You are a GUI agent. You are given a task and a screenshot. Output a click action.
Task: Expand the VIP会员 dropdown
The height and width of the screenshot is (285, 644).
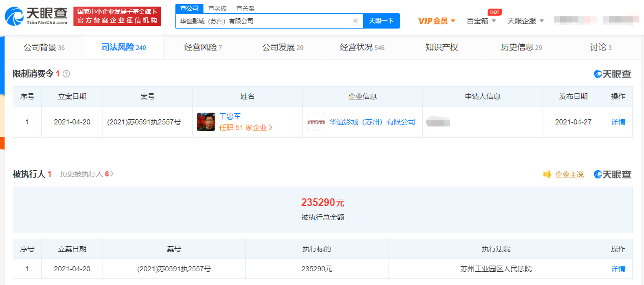pos(453,21)
